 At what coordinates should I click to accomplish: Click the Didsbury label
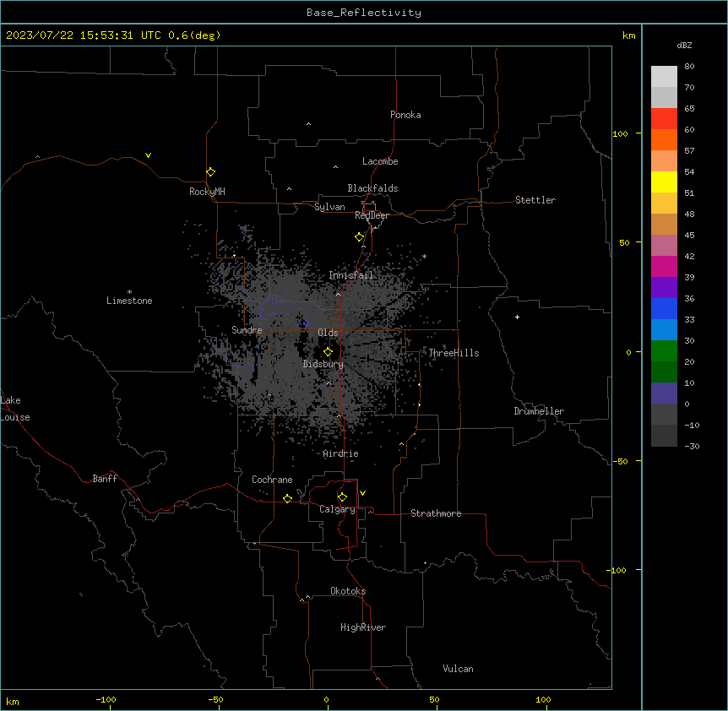click(323, 364)
